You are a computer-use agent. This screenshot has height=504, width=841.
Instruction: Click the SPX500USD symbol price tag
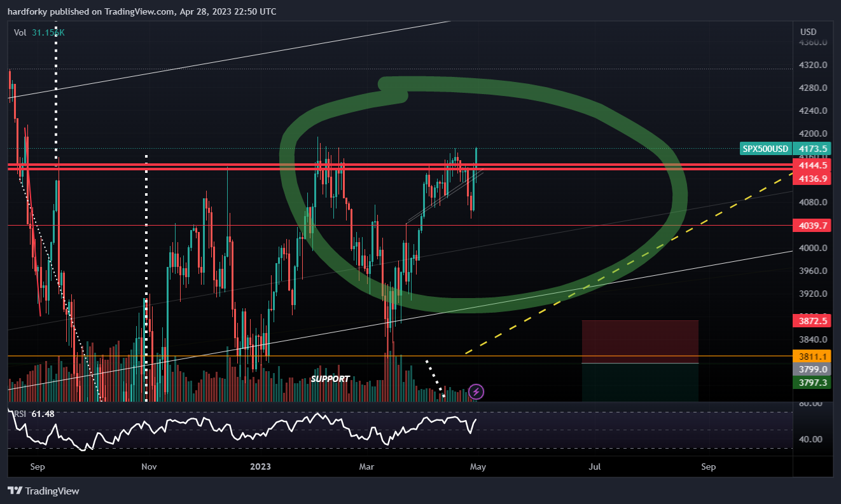tap(767, 149)
